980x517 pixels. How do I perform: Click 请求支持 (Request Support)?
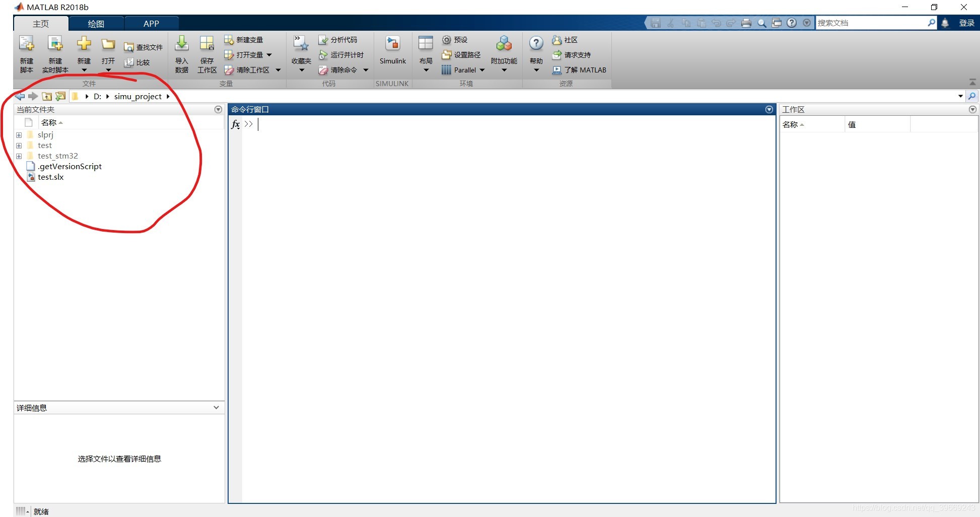pos(572,55)
